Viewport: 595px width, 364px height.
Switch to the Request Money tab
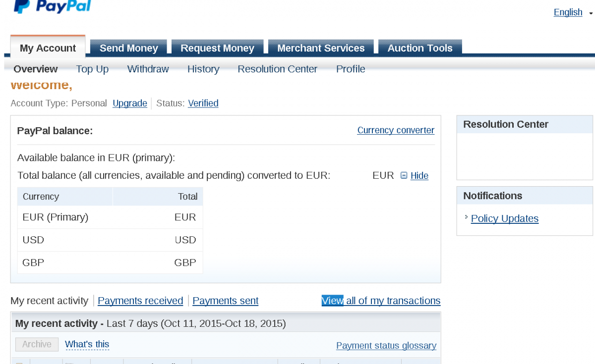217,48
